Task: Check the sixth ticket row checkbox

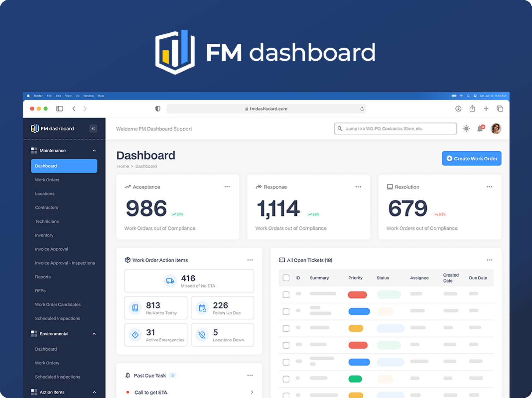Action: [286, 379]
